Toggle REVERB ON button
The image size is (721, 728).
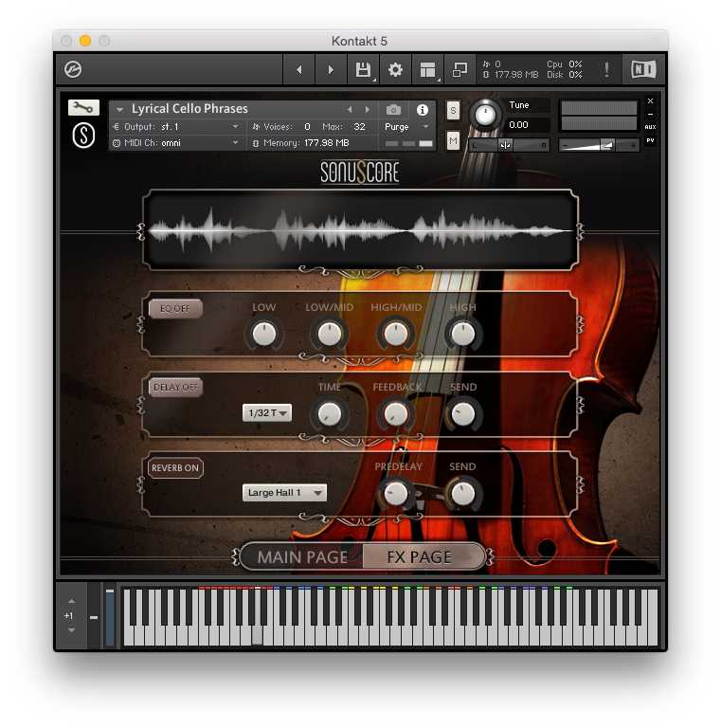(x=175, y=468)
